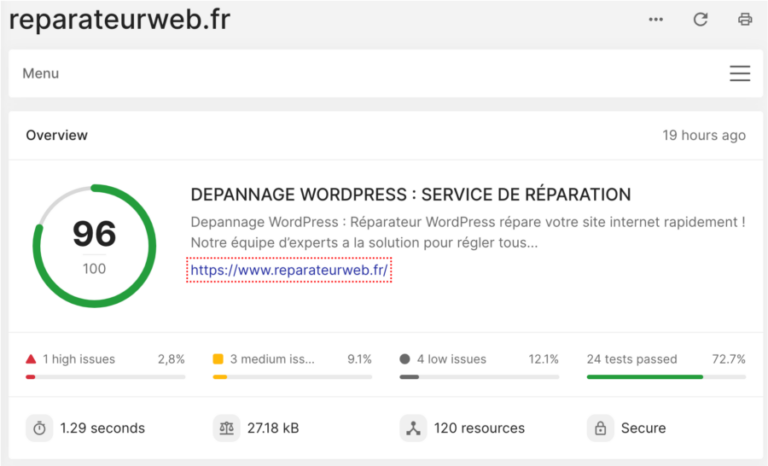Refresh the report with the reload icon
This screenshot has height=466, width=768.
click(700, 20)
